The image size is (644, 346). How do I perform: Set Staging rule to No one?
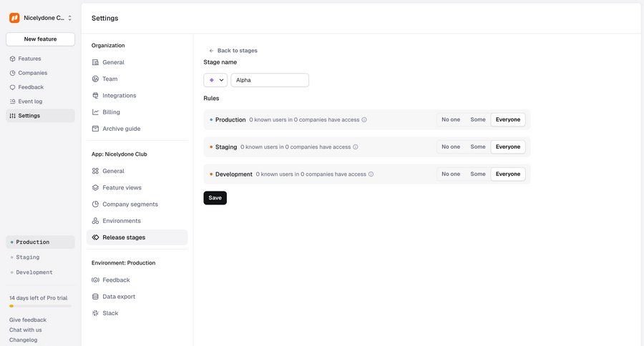(451, 147)
